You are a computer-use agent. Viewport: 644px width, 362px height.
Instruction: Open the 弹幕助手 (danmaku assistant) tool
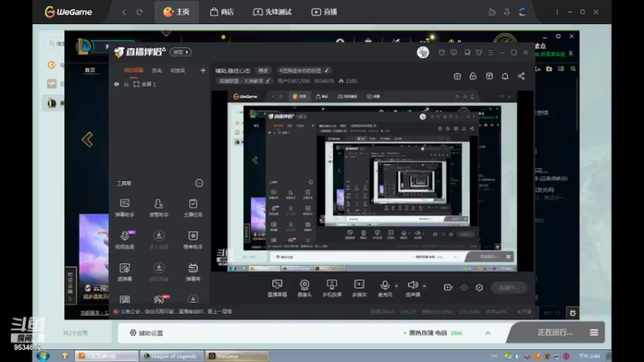[x=125, y=208]
